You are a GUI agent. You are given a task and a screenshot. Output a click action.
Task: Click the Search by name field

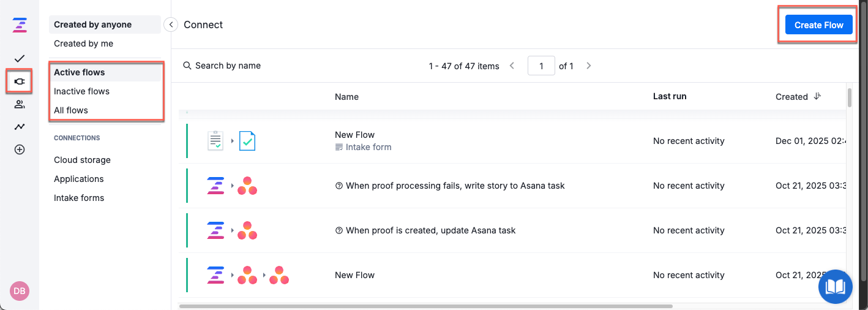point(228,66)
